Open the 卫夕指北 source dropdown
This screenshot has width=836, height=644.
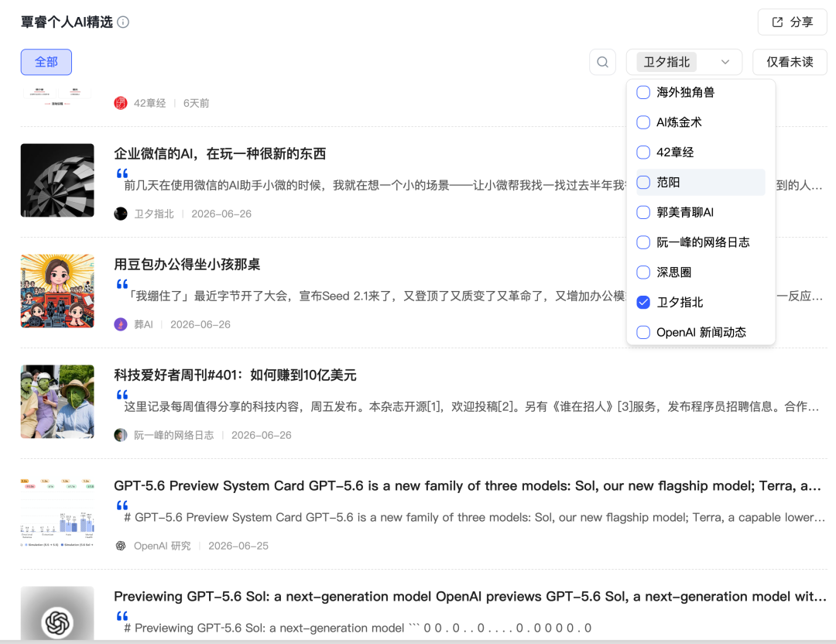pos(684,63)
